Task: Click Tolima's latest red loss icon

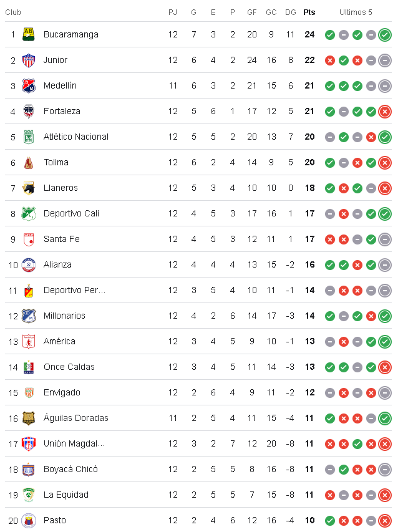Action: (385, 163)
